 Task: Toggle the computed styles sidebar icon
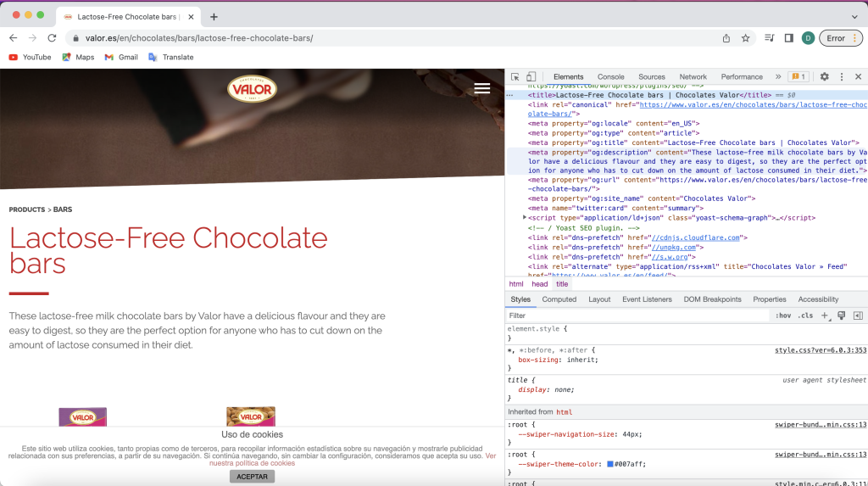point(858,316)
